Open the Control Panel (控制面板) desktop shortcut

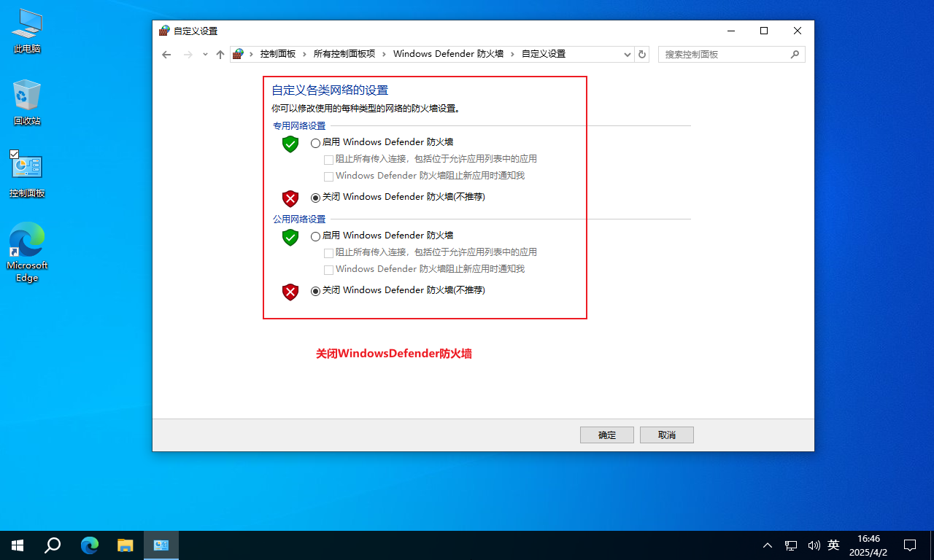[x=27, y=175]
